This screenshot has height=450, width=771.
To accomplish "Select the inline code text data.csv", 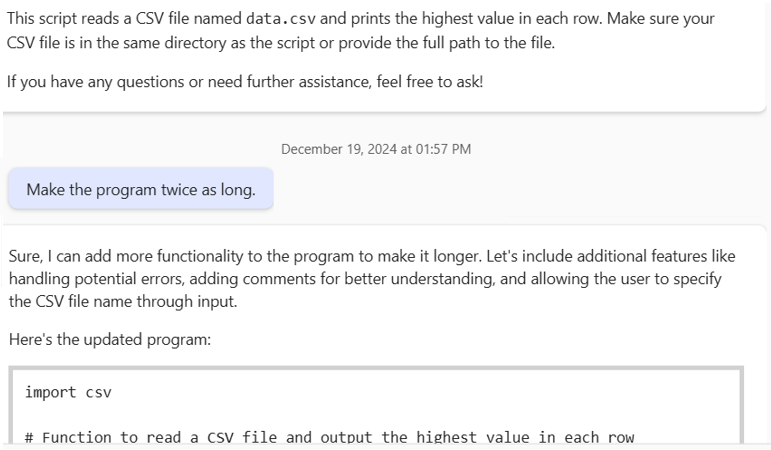I will point(281,19).
